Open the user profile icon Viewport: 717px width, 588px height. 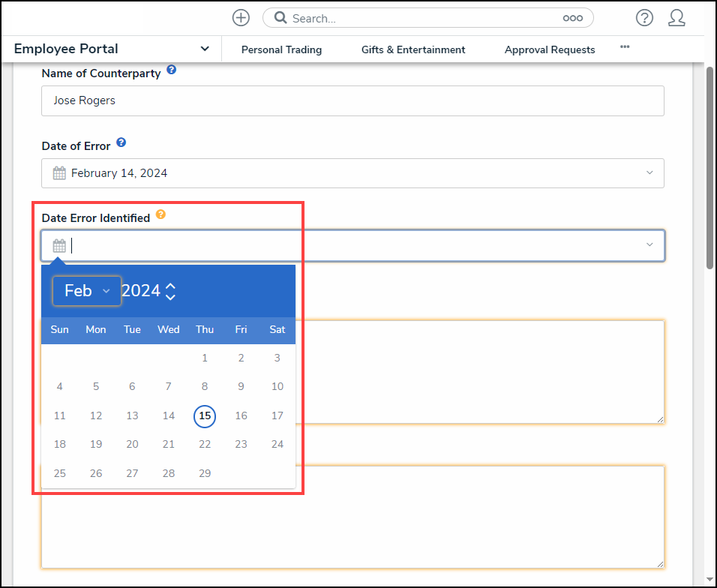[676, 18]
